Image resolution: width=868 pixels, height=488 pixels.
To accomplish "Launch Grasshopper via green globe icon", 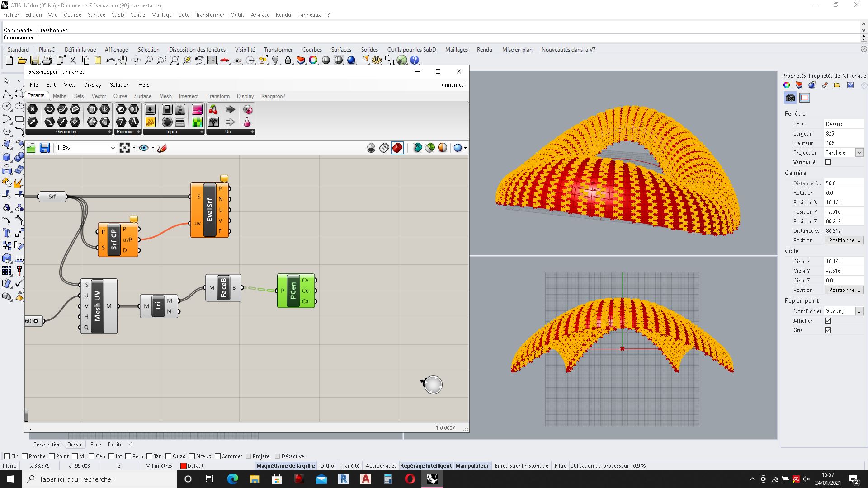I will coord(402,60).
